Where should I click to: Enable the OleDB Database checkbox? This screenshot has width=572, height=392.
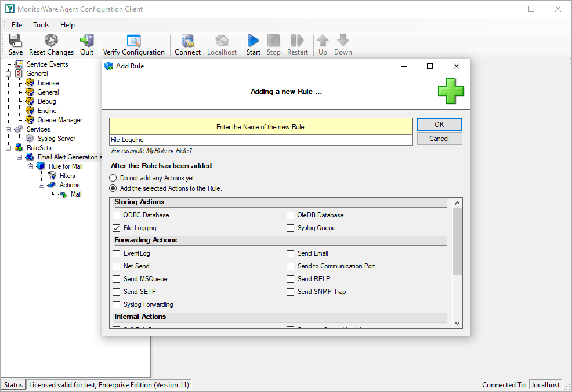(291, 215)
